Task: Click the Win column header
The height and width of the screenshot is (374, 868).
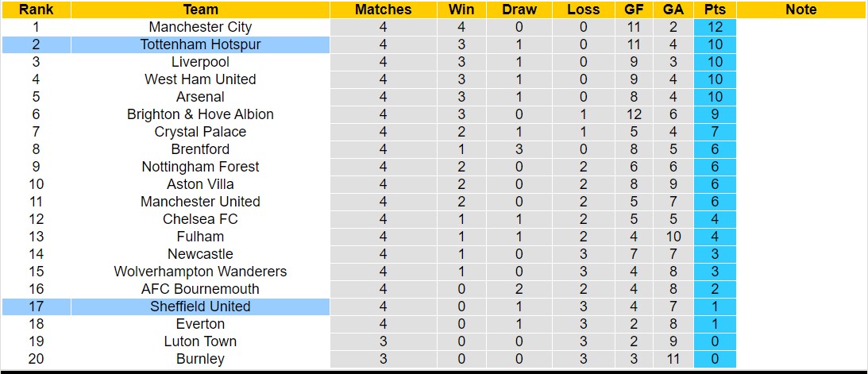Action: 461,10
